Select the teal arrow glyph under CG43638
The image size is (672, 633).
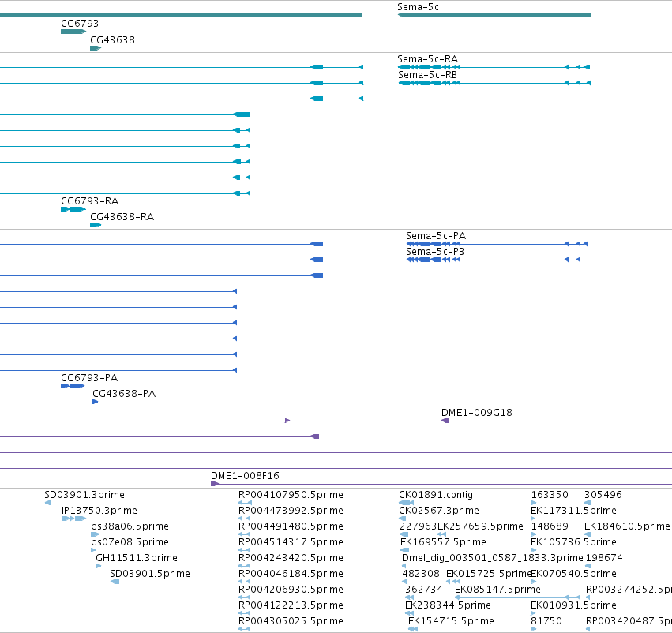[x=95, y=48]
